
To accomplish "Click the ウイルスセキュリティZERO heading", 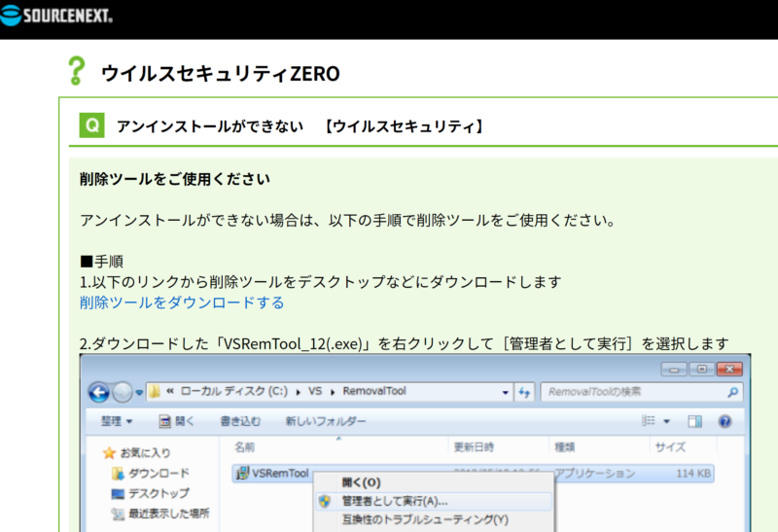I will click(x=221, y=74).
